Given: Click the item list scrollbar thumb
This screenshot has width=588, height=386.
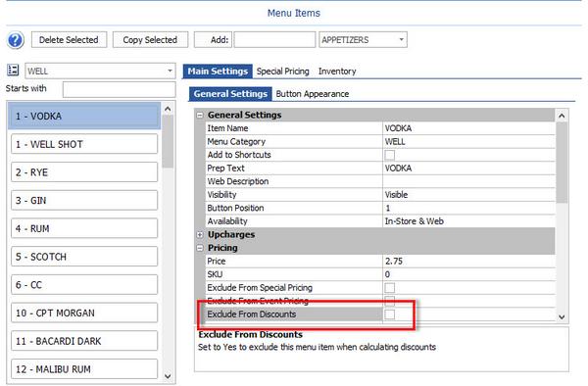Looking at the screenshot, I should pyautogui.click(x=168, y=141).
